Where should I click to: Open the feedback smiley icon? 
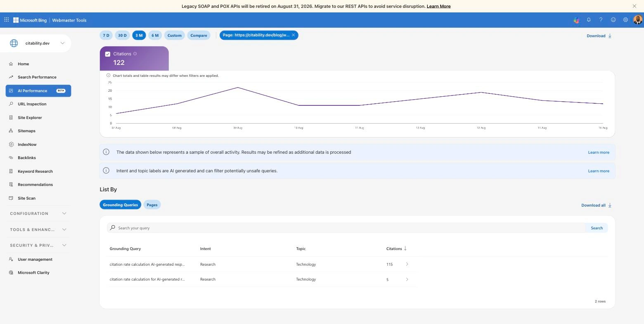(x=613, y=20)
